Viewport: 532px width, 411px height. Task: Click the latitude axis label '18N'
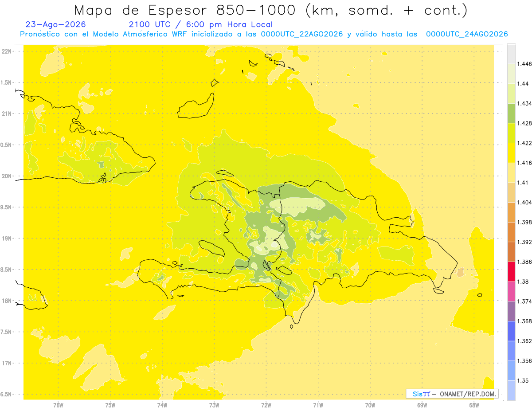[x=6, y=301]
